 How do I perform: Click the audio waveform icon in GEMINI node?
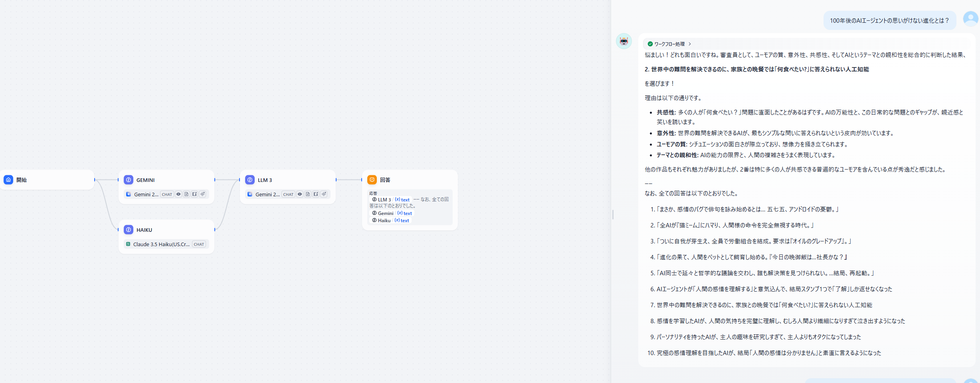coord(203,194)
